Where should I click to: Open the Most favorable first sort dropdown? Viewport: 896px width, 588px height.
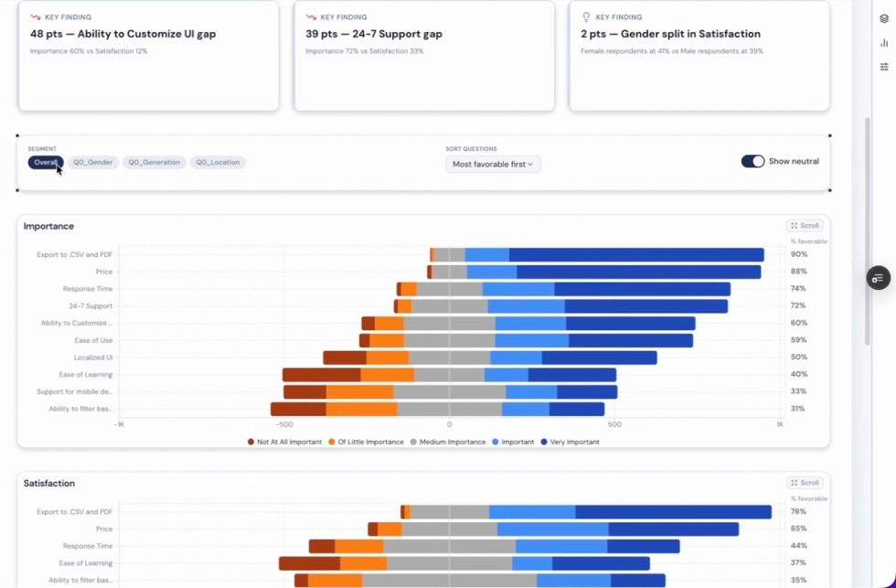click(493, 164)
